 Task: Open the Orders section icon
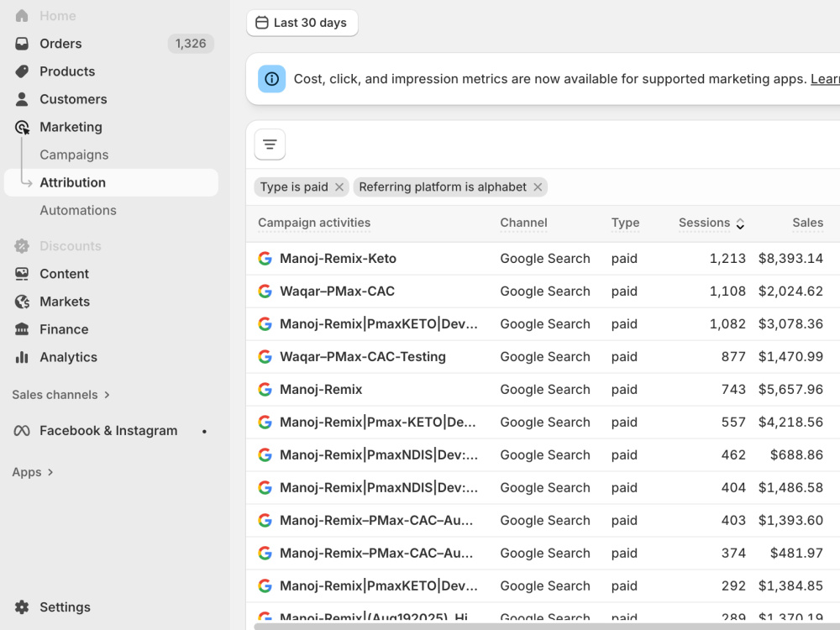(x=22, y=44)
